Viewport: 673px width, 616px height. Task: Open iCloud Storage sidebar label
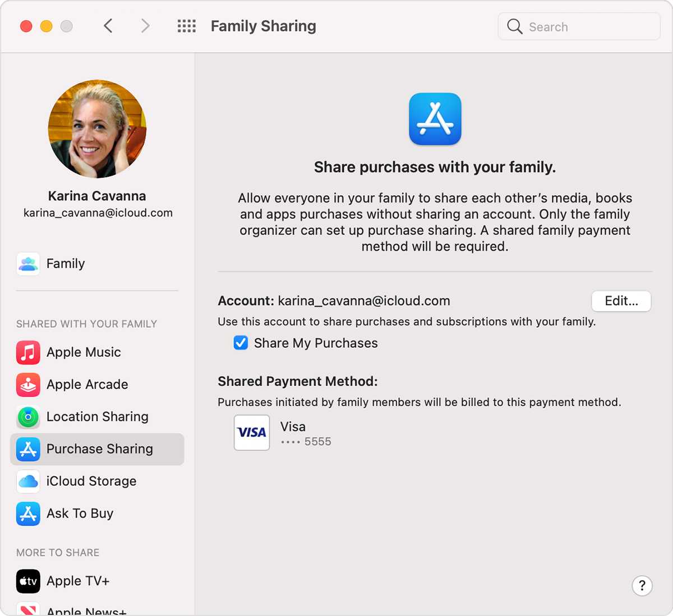click(91, 481)
